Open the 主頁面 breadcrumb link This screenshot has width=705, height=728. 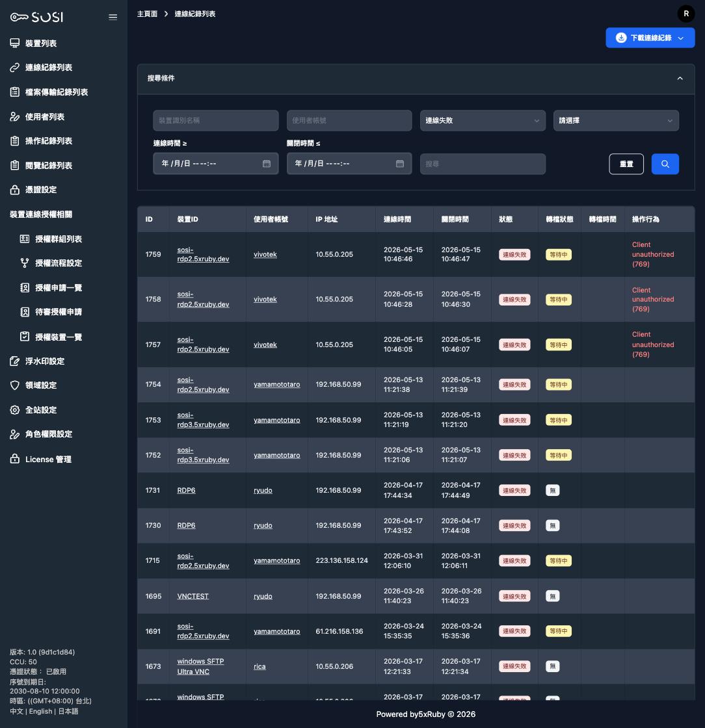pyautogui.click(x=147, y=14)
